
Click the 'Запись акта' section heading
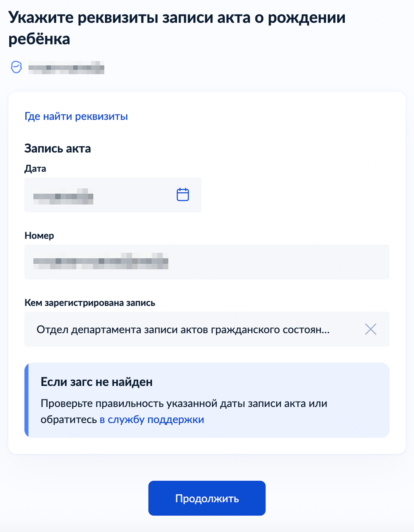pos(58,149)
